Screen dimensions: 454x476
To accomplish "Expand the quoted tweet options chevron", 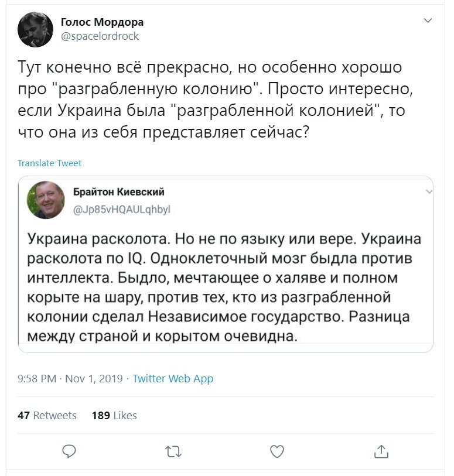I will (429, 192).
